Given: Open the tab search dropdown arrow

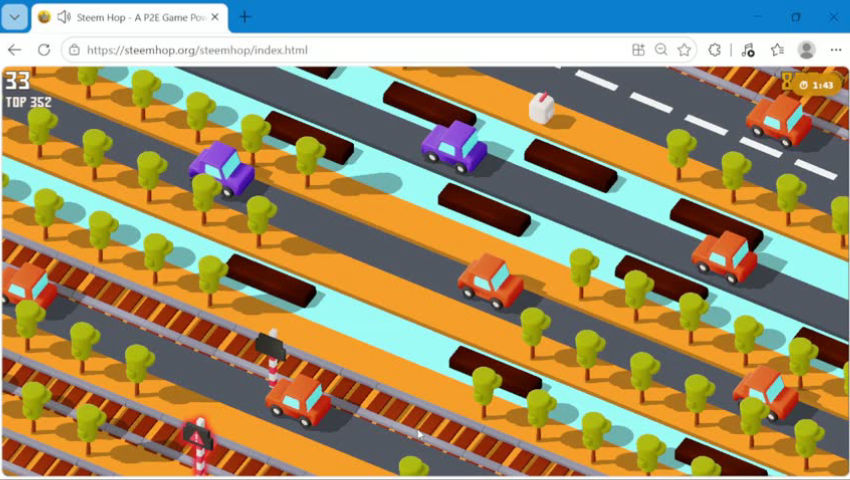Looking at the screenshot, I should (15, 17).
